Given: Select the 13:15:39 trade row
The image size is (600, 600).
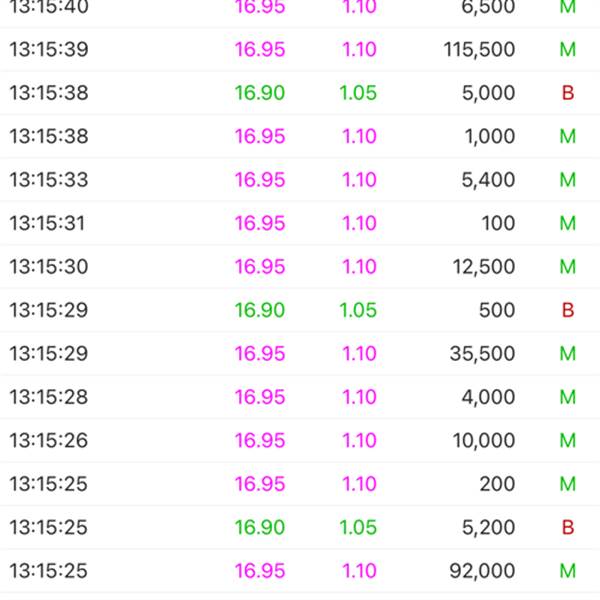Looking at the screenshot, I should tap(300, 49).
